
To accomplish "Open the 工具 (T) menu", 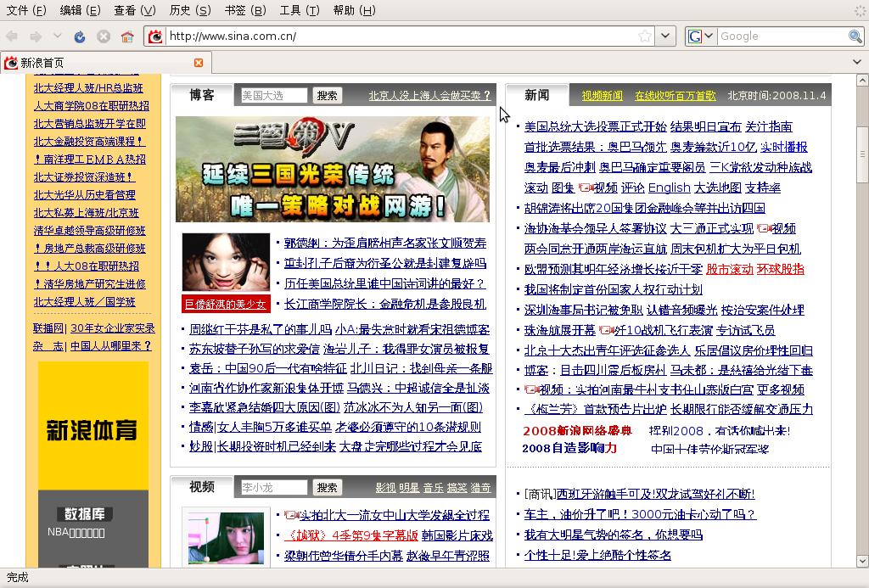I will click(x=300, y=10).
